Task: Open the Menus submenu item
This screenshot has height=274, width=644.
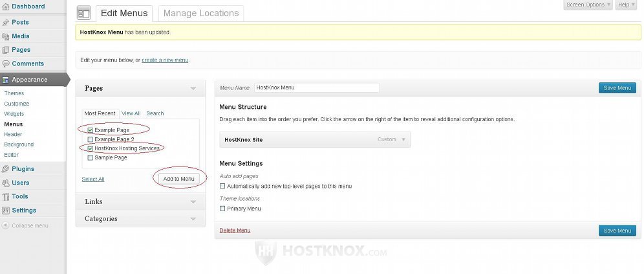Action: click(13, 124)
